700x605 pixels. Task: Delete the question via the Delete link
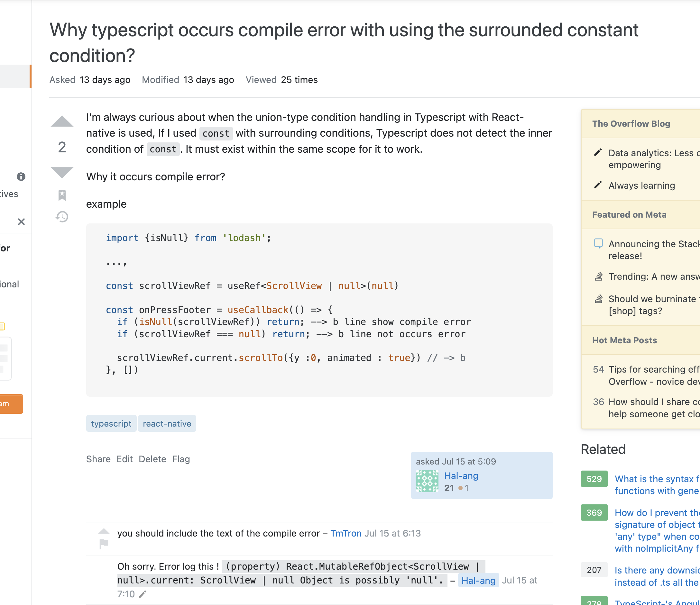[152, 459]
